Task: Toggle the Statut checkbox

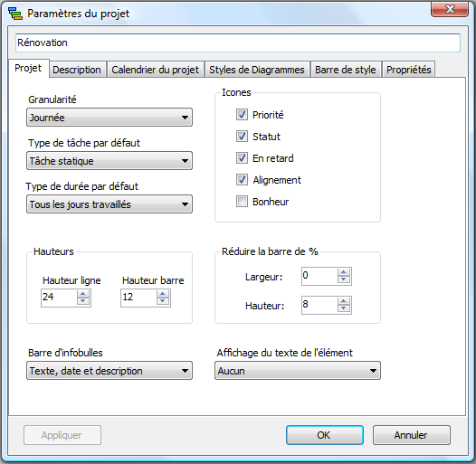Action: [x=242, y=137]
